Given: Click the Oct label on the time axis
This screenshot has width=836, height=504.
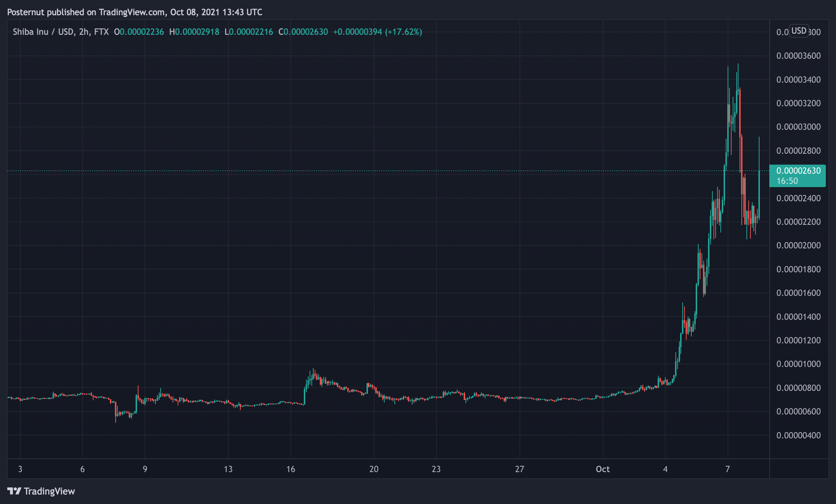Looking at the screenshot, I should tap(603, 468).
